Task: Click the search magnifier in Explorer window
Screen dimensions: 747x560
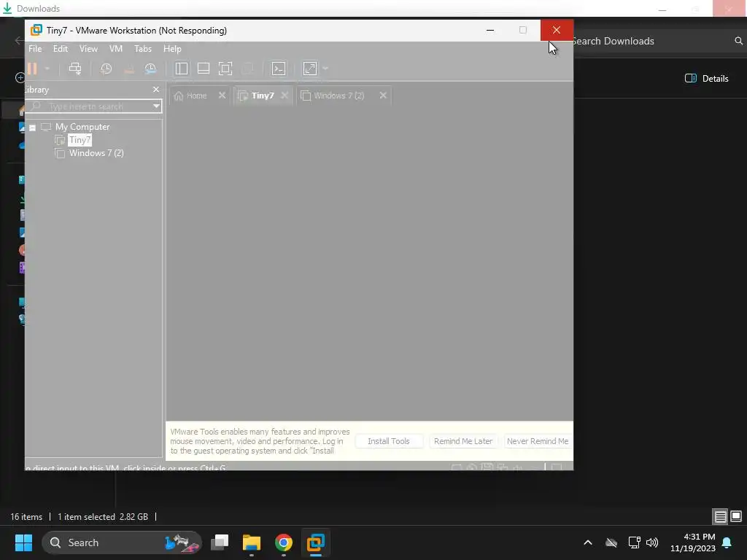Action: (x=738, y=41)
